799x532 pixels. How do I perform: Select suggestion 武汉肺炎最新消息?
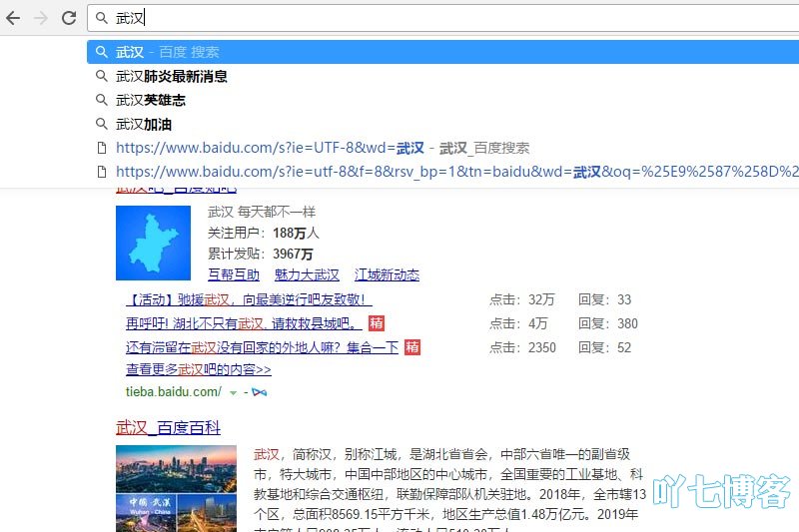click(443, 77)
